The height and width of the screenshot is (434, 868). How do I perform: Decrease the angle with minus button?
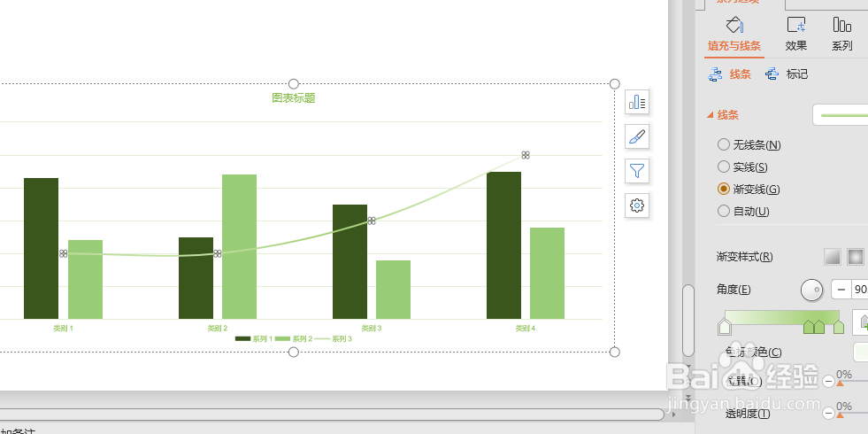841,290
